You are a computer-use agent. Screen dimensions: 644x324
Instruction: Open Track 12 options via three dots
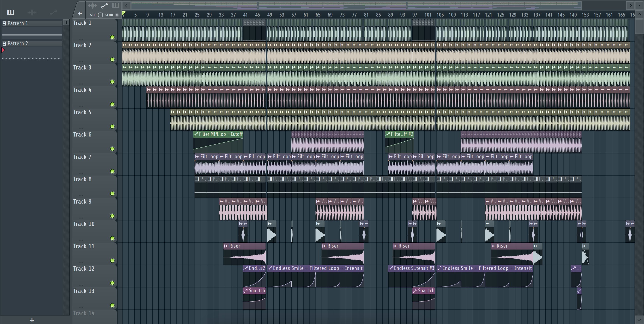tap(81, 285)
